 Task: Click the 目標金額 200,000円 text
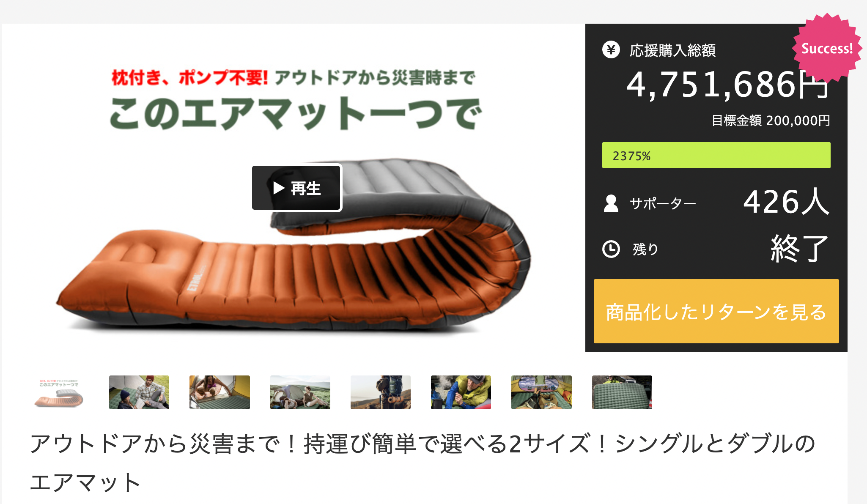point(771,121)
